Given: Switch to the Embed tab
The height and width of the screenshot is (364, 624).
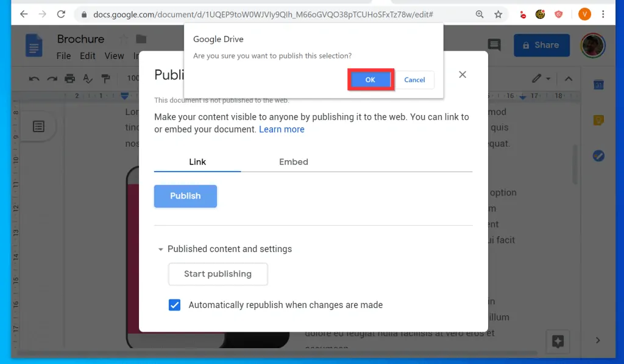Looking at the screenshot, I should 293,162.
